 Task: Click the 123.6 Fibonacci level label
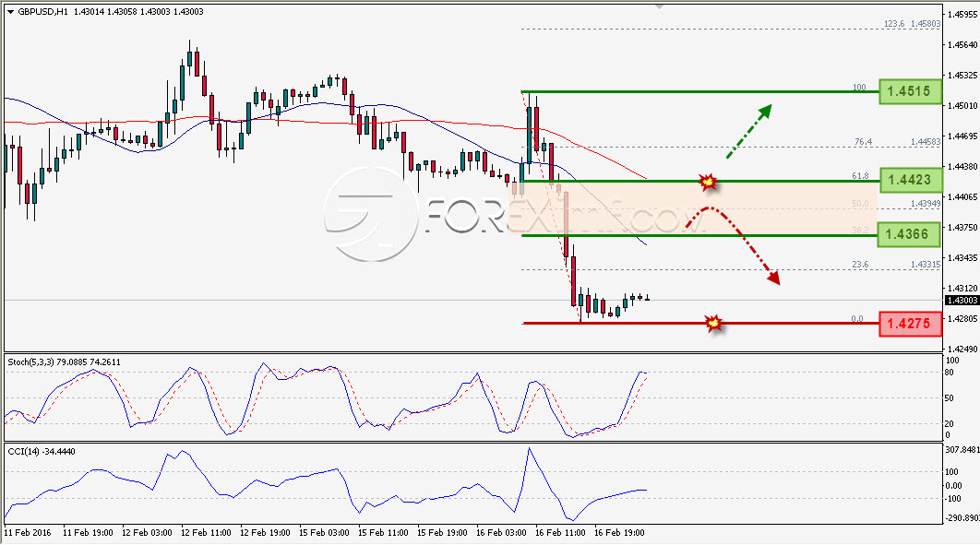[x=894, y=24]
